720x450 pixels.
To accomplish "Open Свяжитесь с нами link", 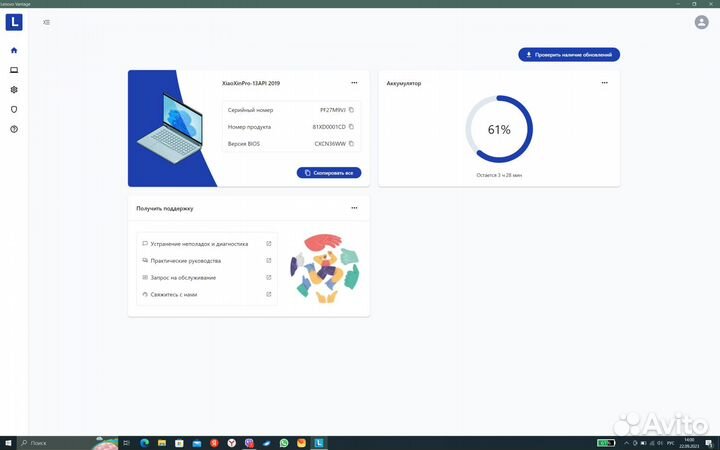I will coord(173,294).
